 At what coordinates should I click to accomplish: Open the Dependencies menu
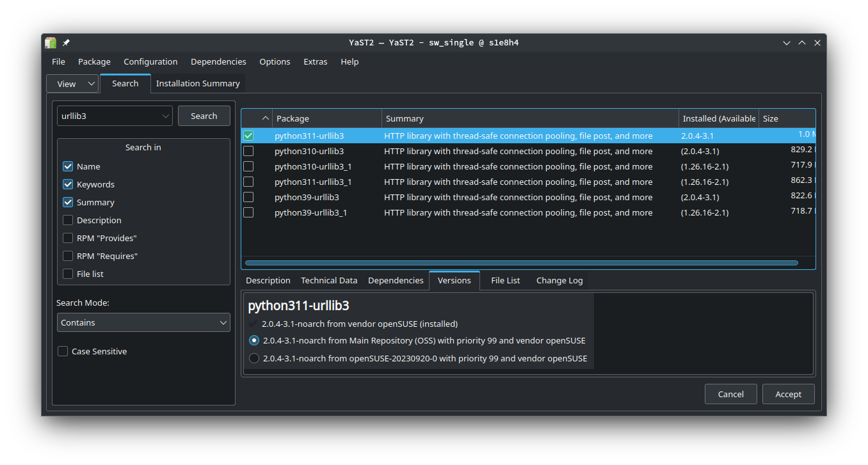coord(218,61)
